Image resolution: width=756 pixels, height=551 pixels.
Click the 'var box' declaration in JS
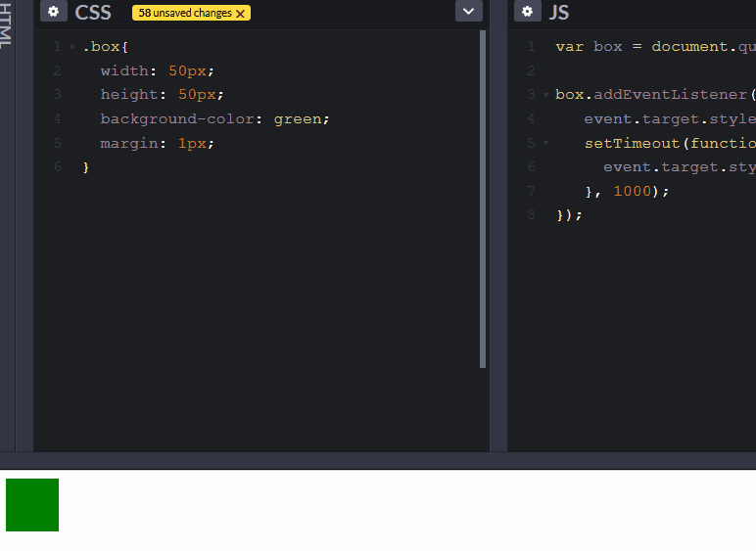tap(589, 47)
